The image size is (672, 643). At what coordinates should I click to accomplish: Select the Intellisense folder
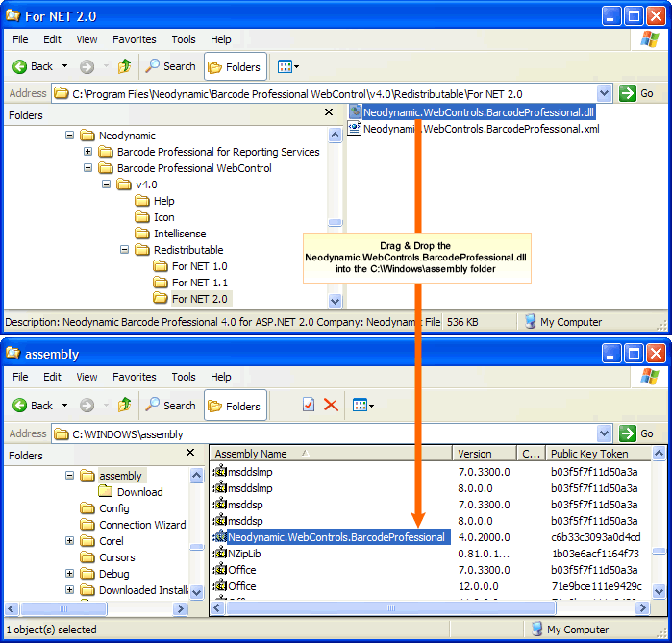[170, 234]
